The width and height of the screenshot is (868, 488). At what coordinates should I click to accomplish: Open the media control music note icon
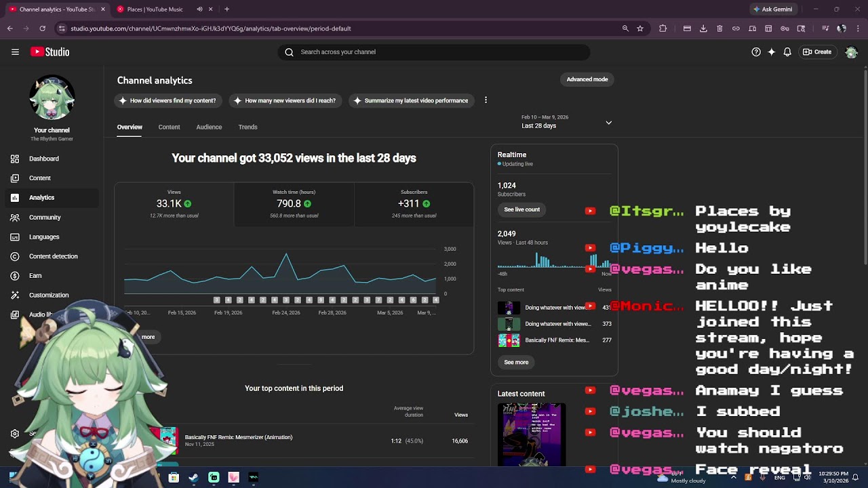point(825,28)
